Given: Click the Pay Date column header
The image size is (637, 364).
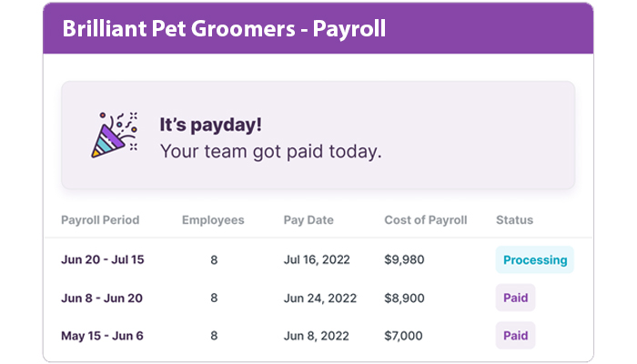Looking at the screenshot, I should pyautogui.click(x=308, y=220).
